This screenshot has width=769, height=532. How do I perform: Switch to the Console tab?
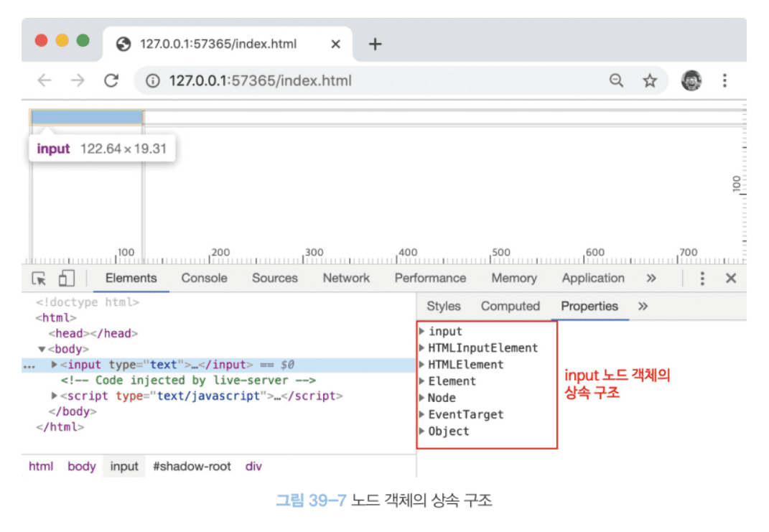[204, 279]
